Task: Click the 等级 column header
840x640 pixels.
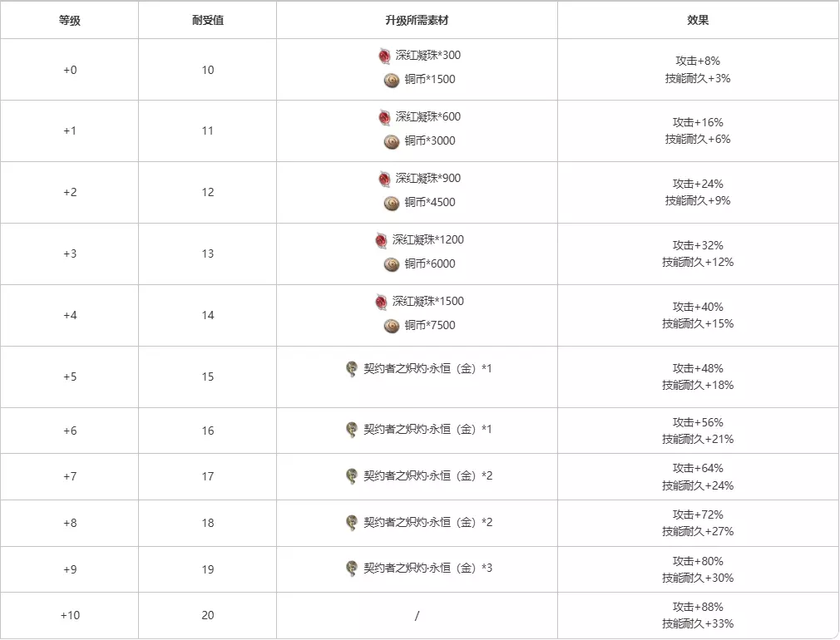Action: [x=70, y=20]
